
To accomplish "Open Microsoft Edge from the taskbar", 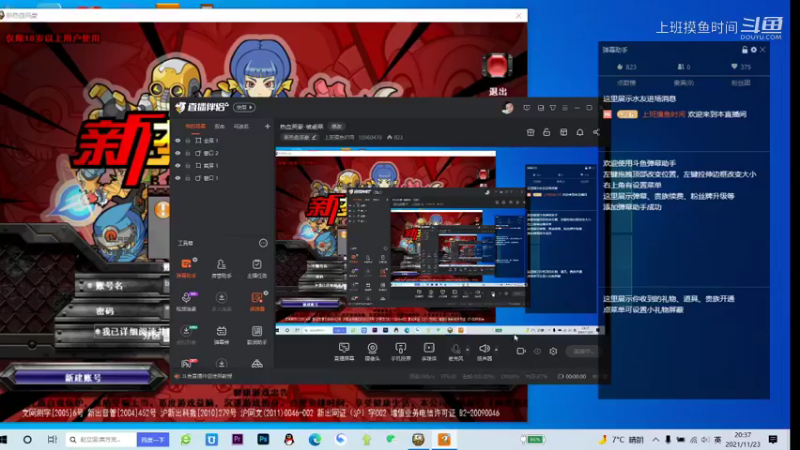I will tap(315, 439).
